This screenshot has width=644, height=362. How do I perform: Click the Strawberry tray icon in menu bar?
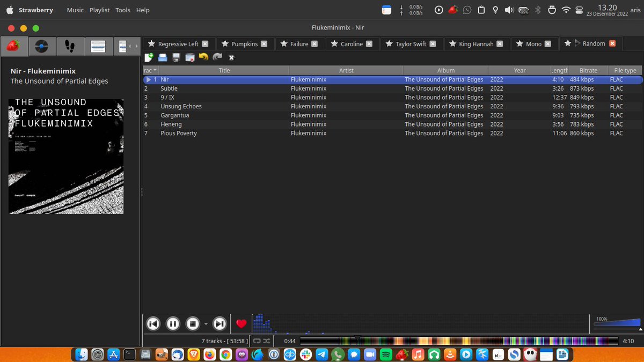(x=453, y=10)
